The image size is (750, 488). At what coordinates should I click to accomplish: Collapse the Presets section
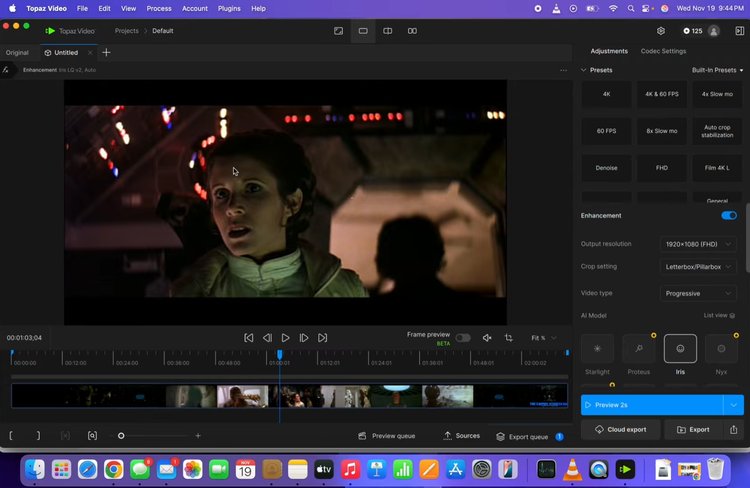pos(584,70)
